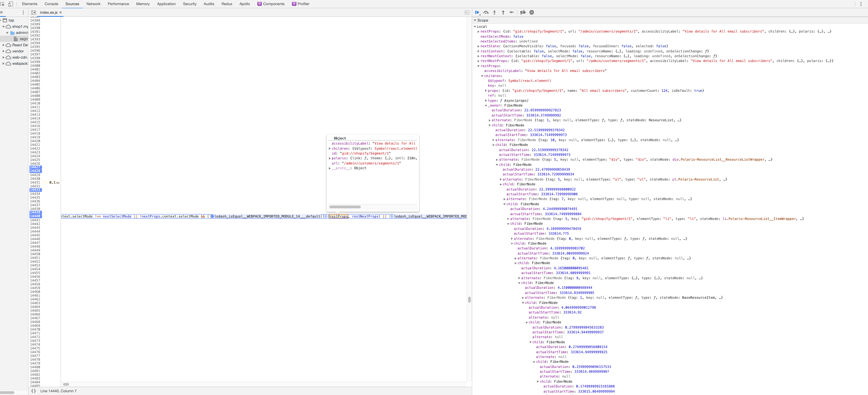The height and width of the screenshot is (395, 868).
Task: Expand the children property in the Object popup
Action: click(x=330, y=149)
